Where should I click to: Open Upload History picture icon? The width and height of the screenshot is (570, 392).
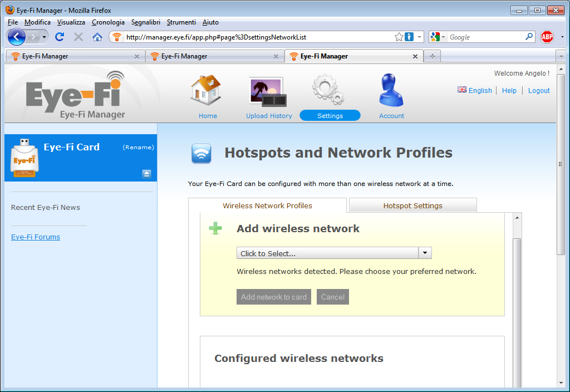point(268,92)
